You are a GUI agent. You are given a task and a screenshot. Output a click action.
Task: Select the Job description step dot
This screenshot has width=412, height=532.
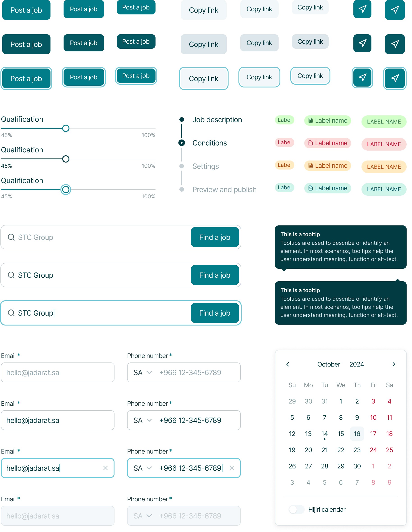(181, 120)
